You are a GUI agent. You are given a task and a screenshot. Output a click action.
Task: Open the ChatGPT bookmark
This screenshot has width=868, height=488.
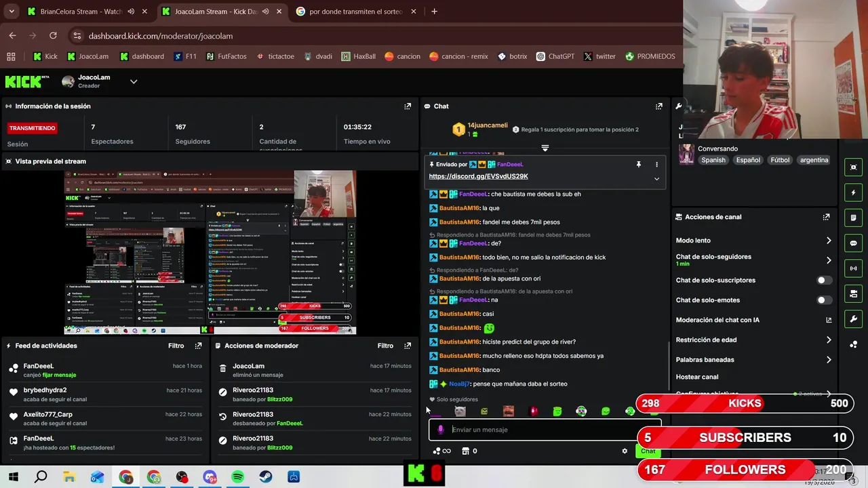coord(555,56)
